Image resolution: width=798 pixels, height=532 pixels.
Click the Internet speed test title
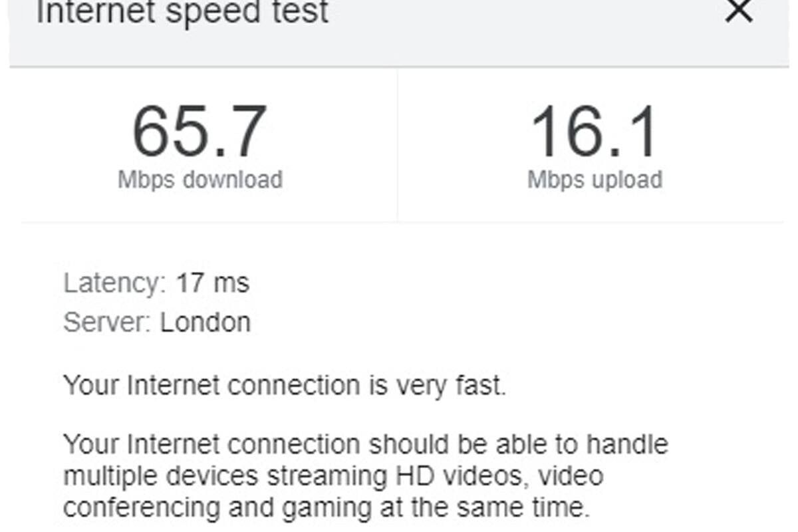point(182,12)
